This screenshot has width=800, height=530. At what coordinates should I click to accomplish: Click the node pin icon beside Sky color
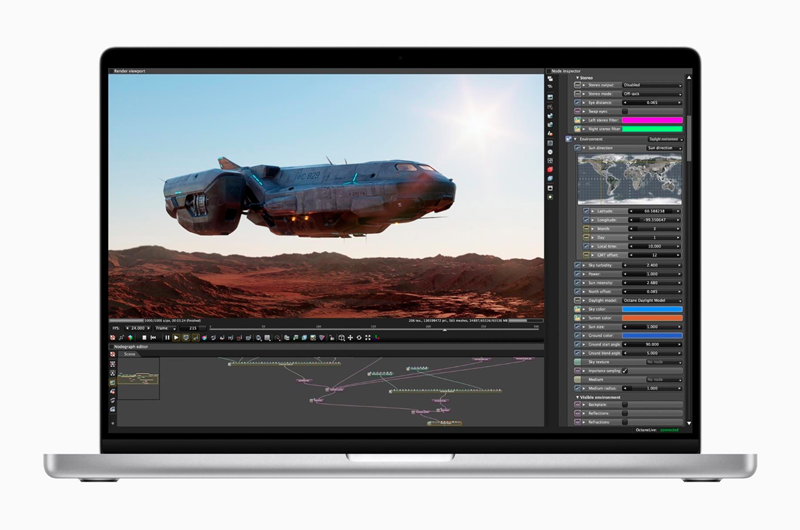click(x=578, y=309)
